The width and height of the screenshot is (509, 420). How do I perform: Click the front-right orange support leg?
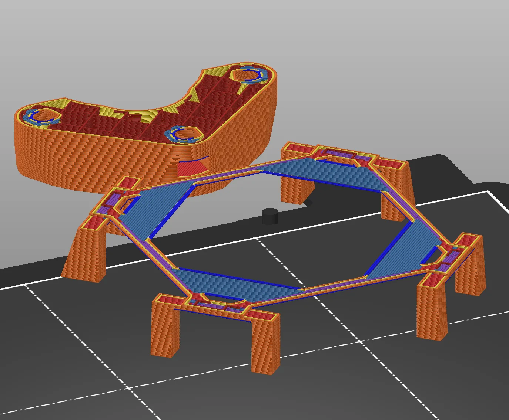click(429, 315)
